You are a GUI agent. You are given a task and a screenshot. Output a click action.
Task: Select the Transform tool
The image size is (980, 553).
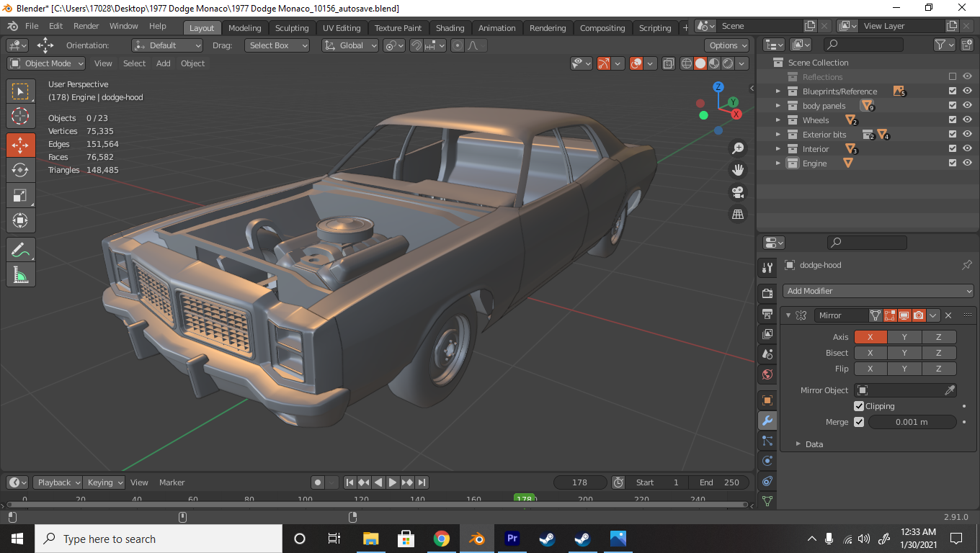[20, 220]
